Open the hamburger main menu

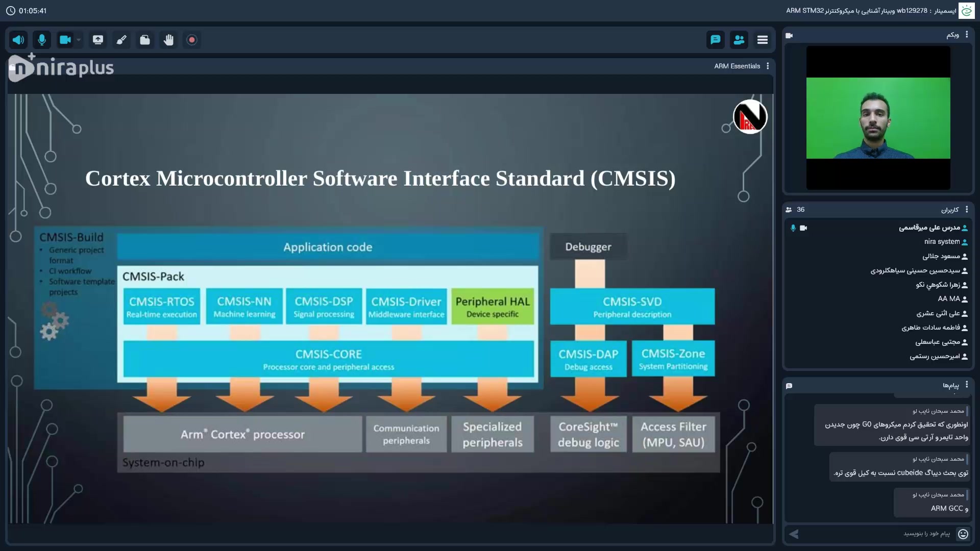(x=763, y=40)
